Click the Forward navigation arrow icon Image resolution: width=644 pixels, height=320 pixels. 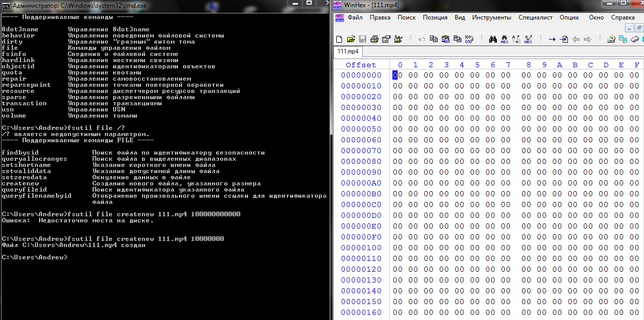coord(587,39)
